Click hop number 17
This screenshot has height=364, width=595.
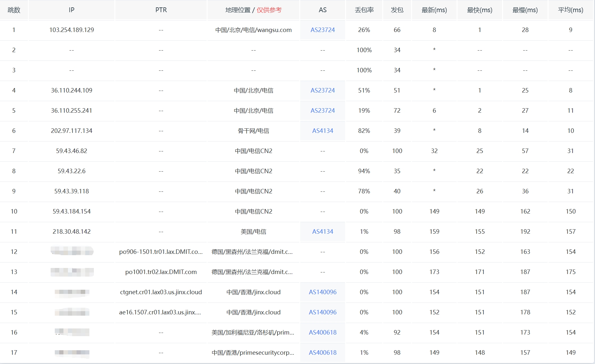(14, 352)
